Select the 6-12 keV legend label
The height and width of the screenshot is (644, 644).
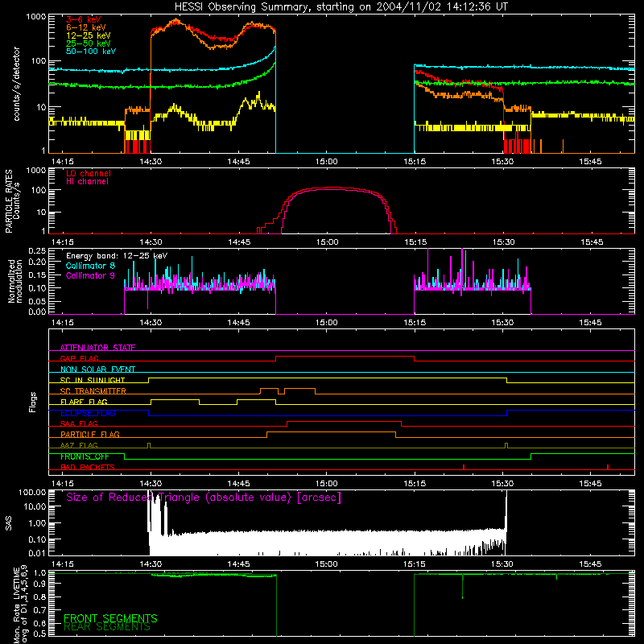click(86, 27)
